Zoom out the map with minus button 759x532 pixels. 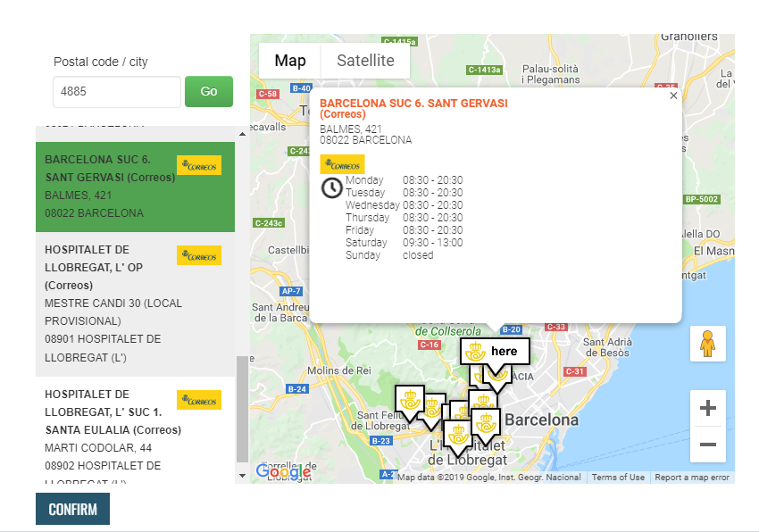tap(708, 445)
